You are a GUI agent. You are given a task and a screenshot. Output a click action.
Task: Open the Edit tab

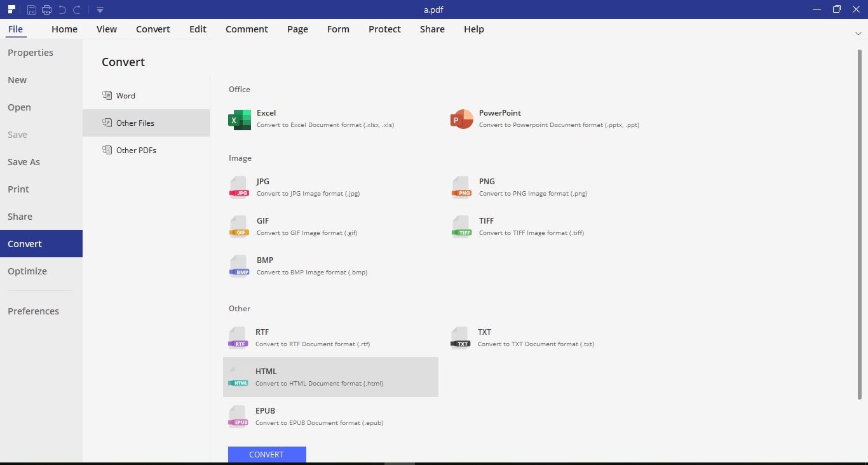(198, 29)
